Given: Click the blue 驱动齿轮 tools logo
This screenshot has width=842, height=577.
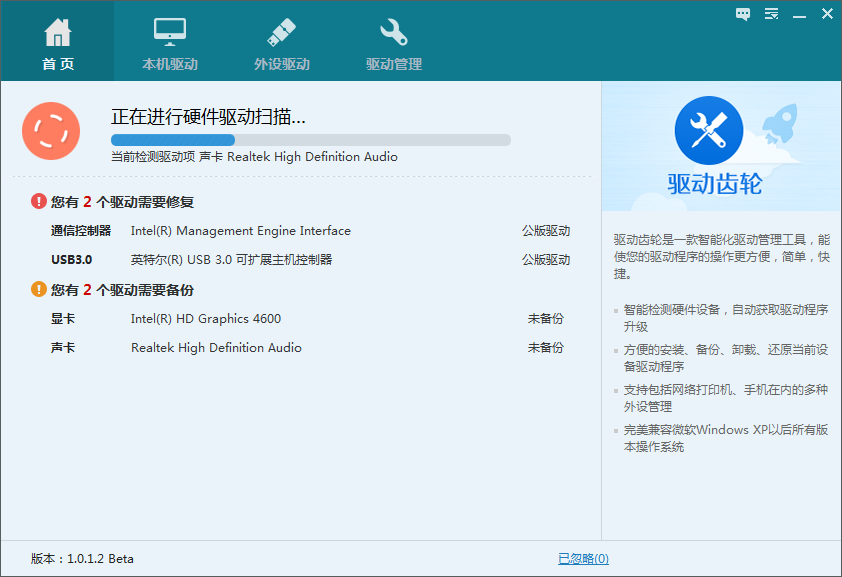Looking at the screenshot, I should (x=709, y=130).
